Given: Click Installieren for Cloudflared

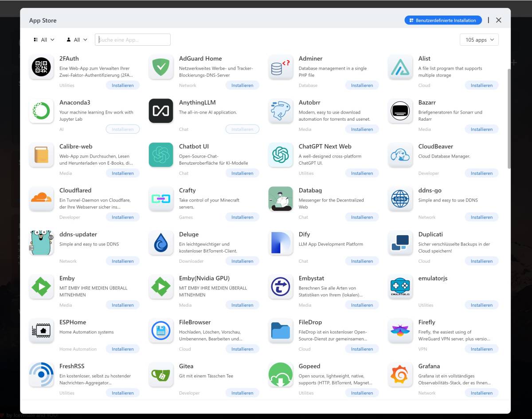Looking at the screenshot, I should pos(123,217).
